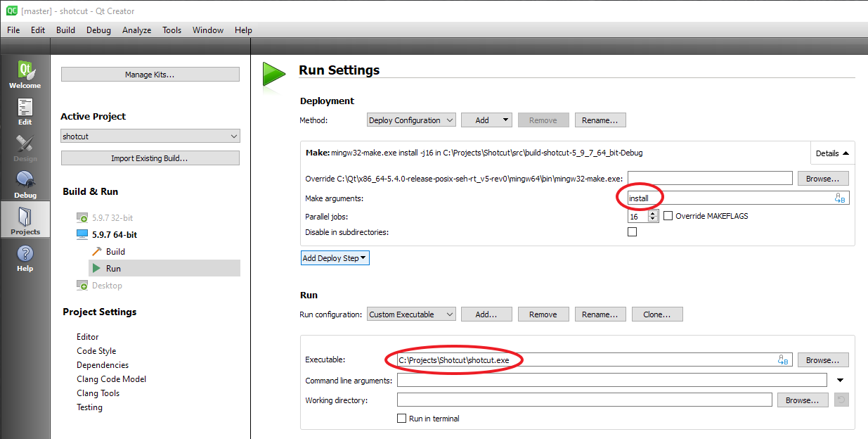Open the Analyze menu
The width and height of the screenshot is (868, 439).
click(x=136, y=30)
